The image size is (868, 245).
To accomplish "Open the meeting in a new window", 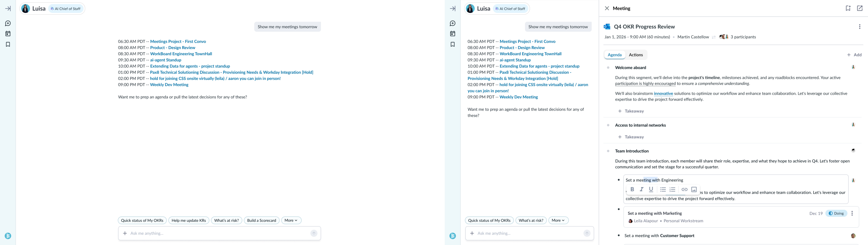I will point(860,8).
